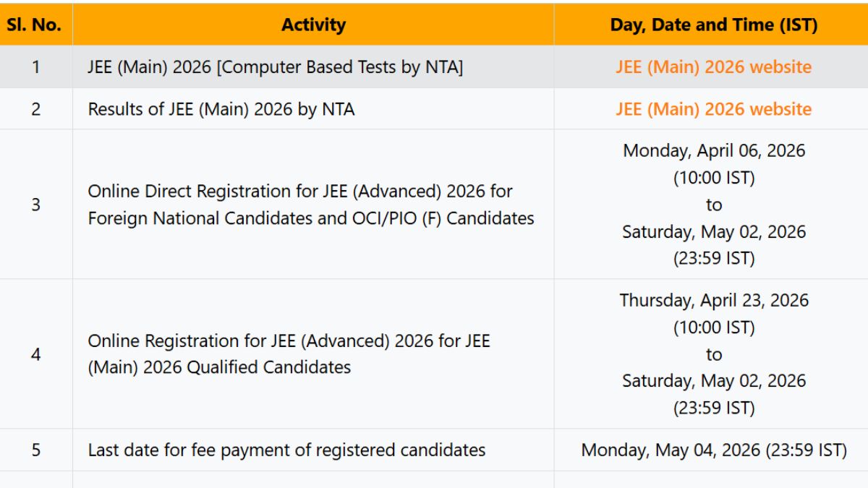The width and height of the screenshot is (868, 488).
Task: Open JEE (Main) 2026 website link in row 1
Action: 713,67
